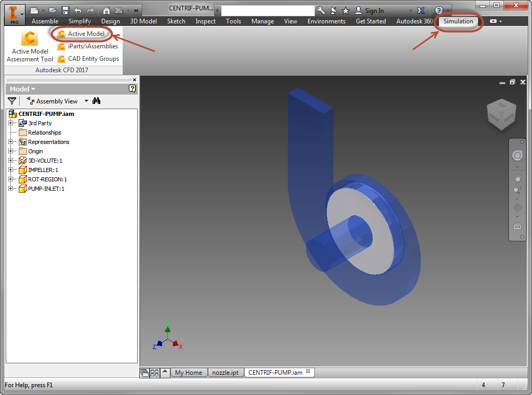Select the Relationships folder
This screenshot has height=395, width=532.
45,133
